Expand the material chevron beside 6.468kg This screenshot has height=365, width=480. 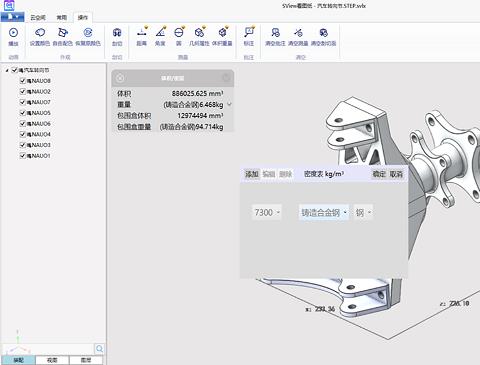(x=229, y=104)
